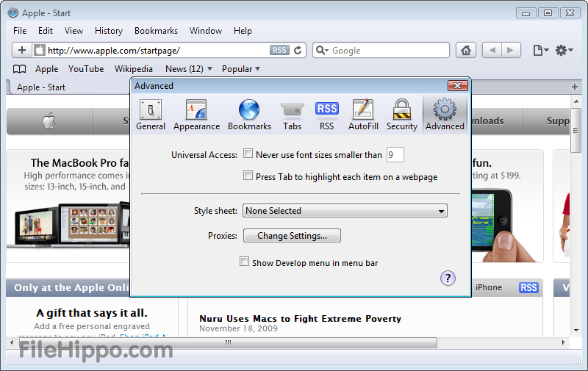Screen dimensions: 588x371
Task: Enable Show Develop menu in menu bar
Action: [244, 262]
